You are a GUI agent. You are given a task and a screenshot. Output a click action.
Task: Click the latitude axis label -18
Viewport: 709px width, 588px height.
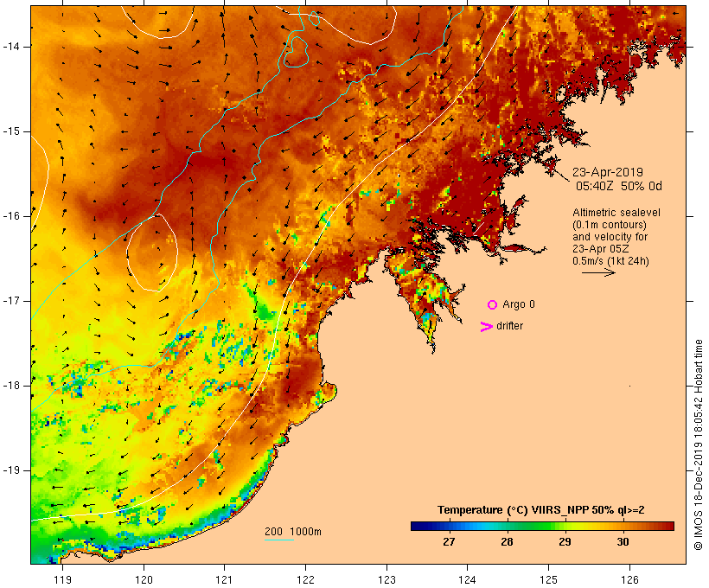pos(11,386)
